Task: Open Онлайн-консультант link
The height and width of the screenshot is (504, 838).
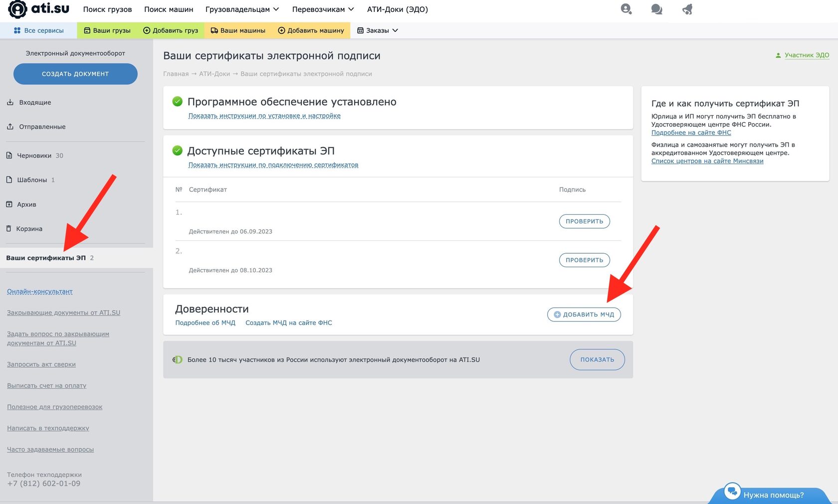Action: [x=40, y=292]
